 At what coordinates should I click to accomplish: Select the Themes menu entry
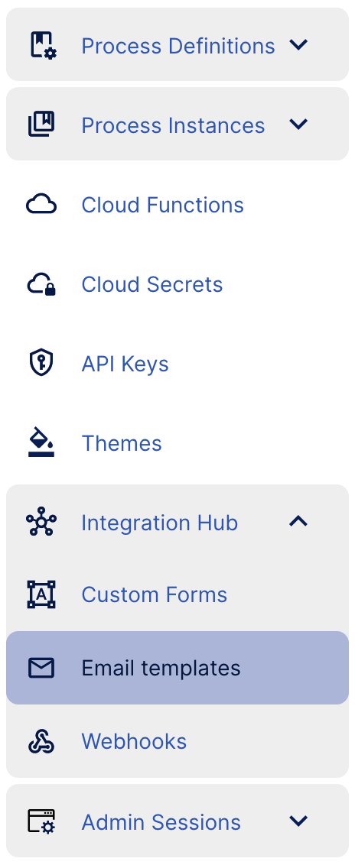coord(177,443)
